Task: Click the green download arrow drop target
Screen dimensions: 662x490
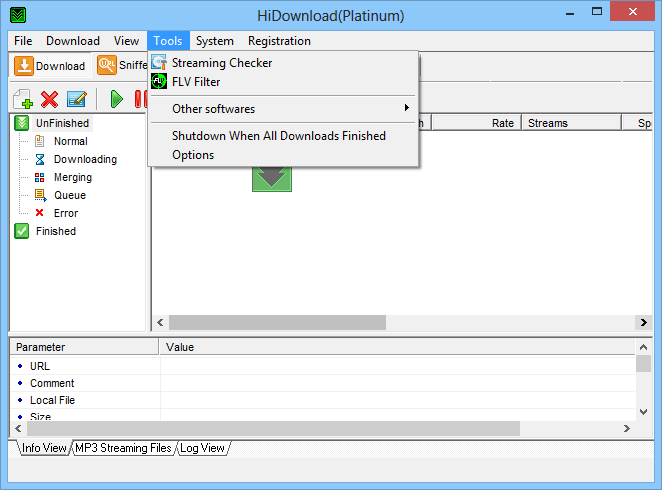Action: coord(272,179)
